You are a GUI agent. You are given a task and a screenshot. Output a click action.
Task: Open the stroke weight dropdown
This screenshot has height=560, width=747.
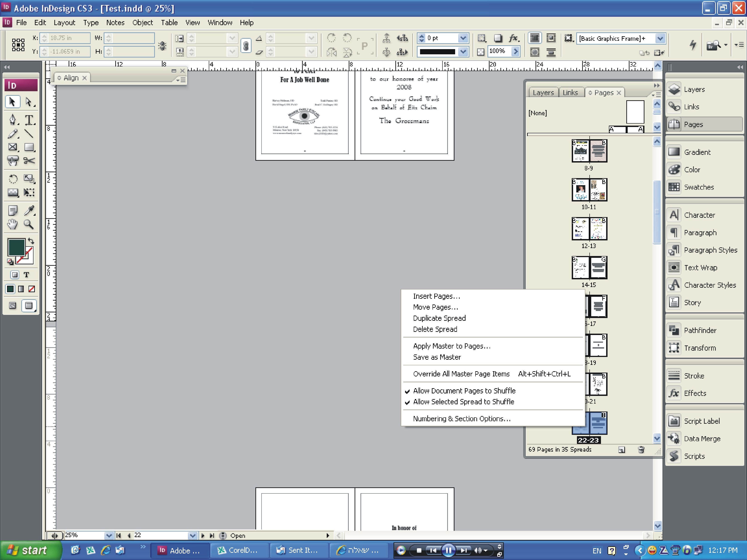[463, 38]
